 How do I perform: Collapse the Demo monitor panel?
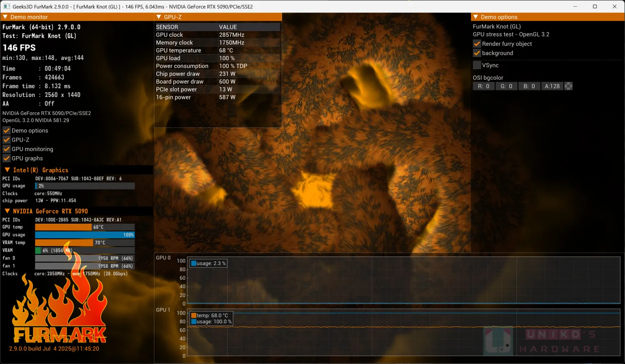(x=5, y=17)
